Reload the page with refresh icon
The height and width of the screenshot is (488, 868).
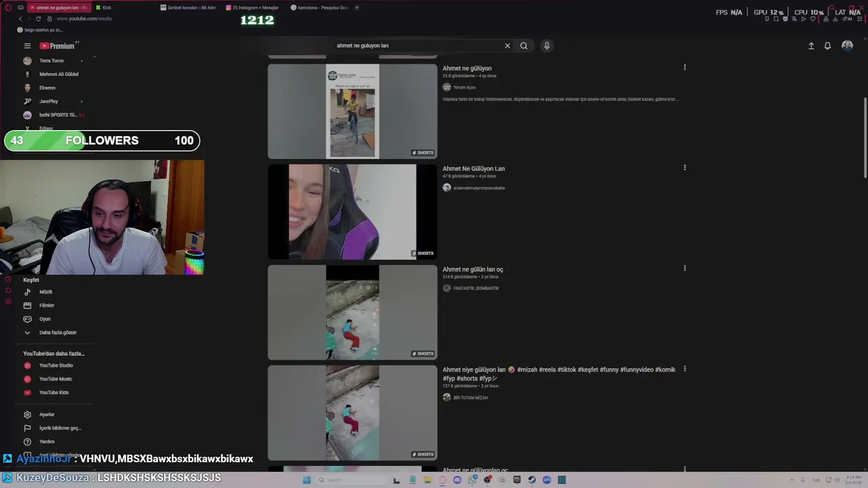point(38,19)
